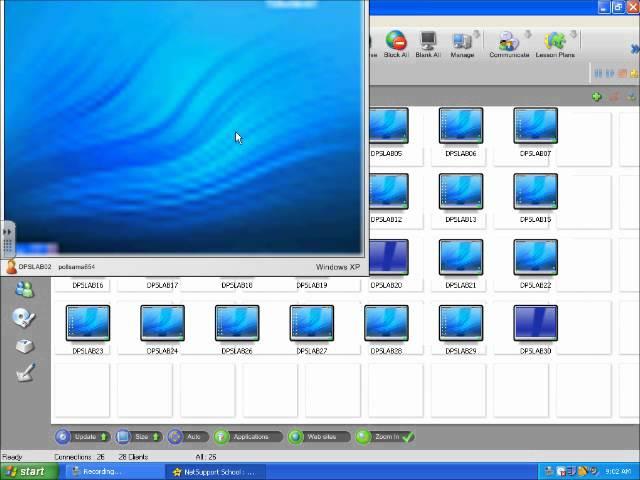
Task: Select the DPSLAB07 thumbnail
Action: (536, 126)
